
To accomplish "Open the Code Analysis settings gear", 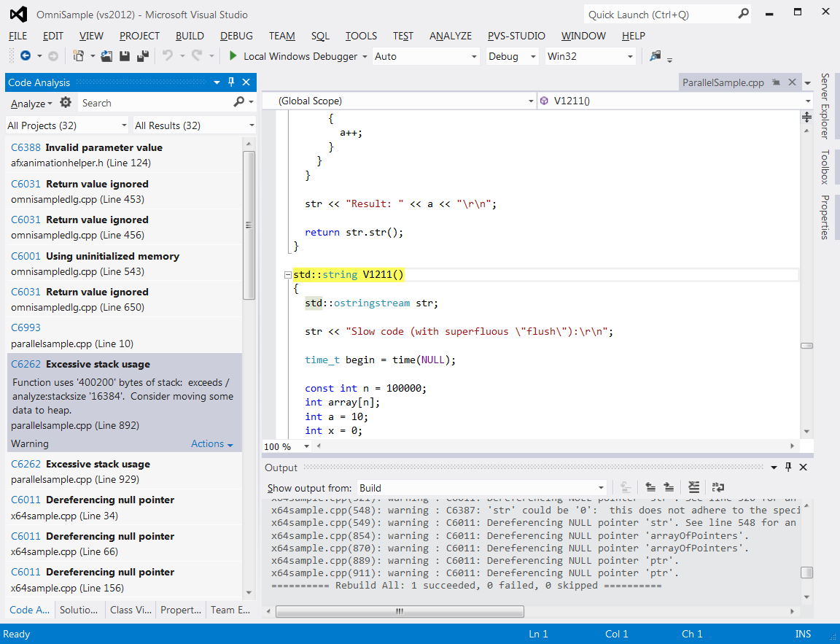I will 66,102.
